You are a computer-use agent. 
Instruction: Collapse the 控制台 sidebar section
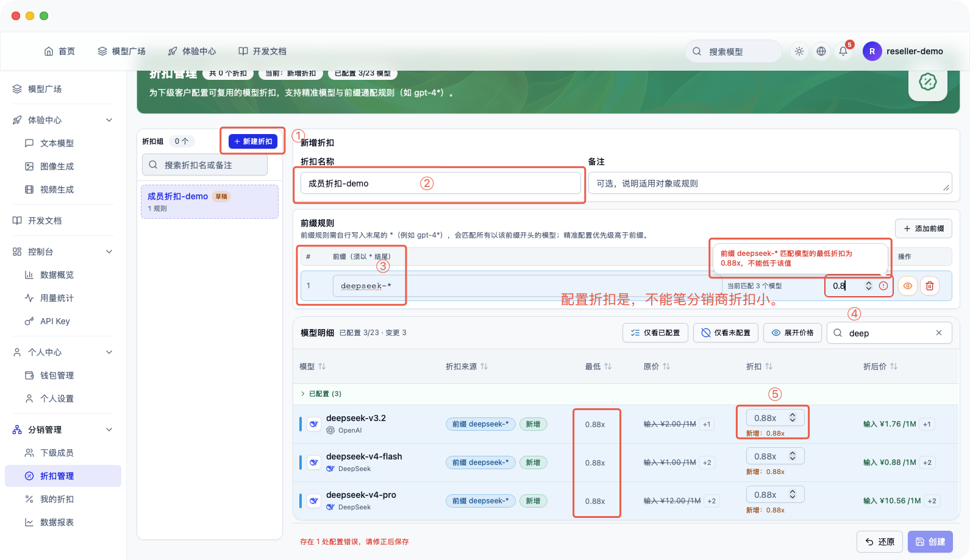tap(109, 252)
